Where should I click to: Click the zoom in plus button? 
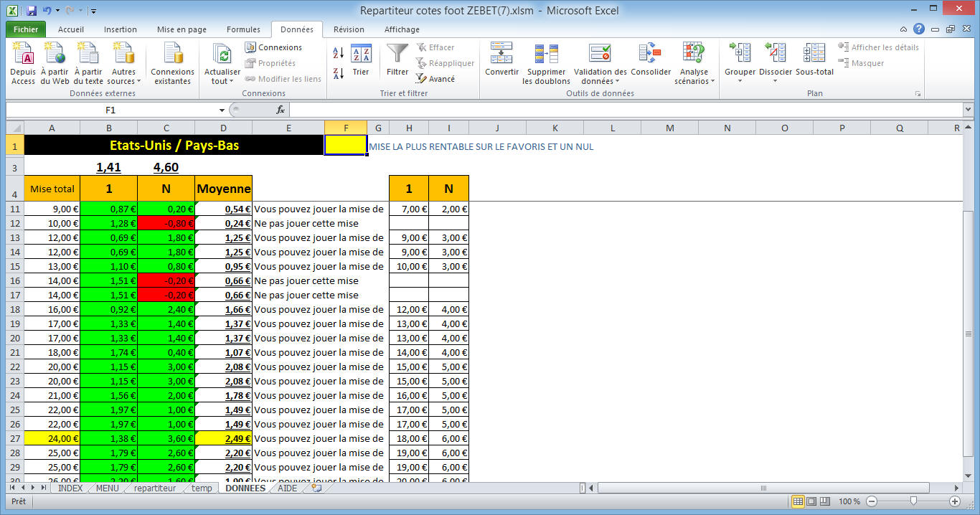[x=955, y=501]
